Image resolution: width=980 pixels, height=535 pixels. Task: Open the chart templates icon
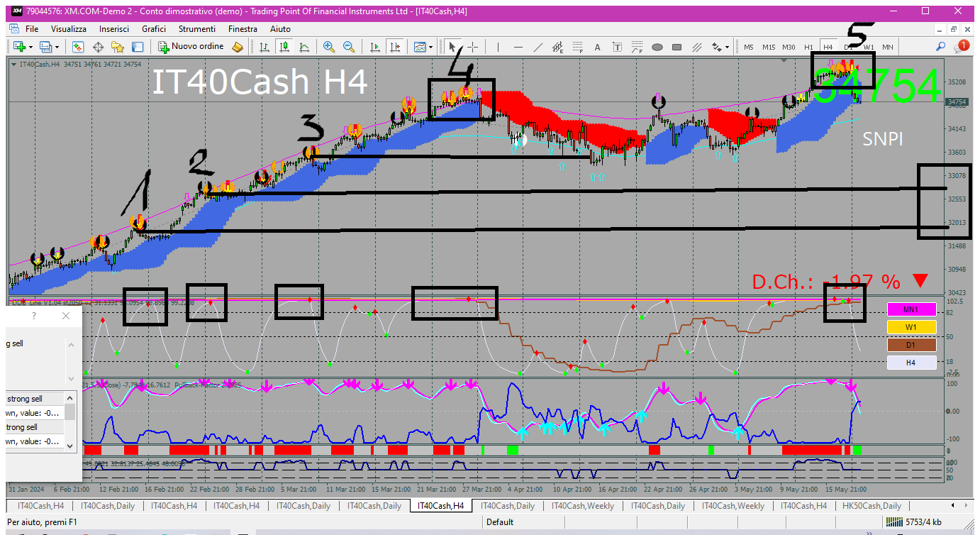tap(420, 47)
